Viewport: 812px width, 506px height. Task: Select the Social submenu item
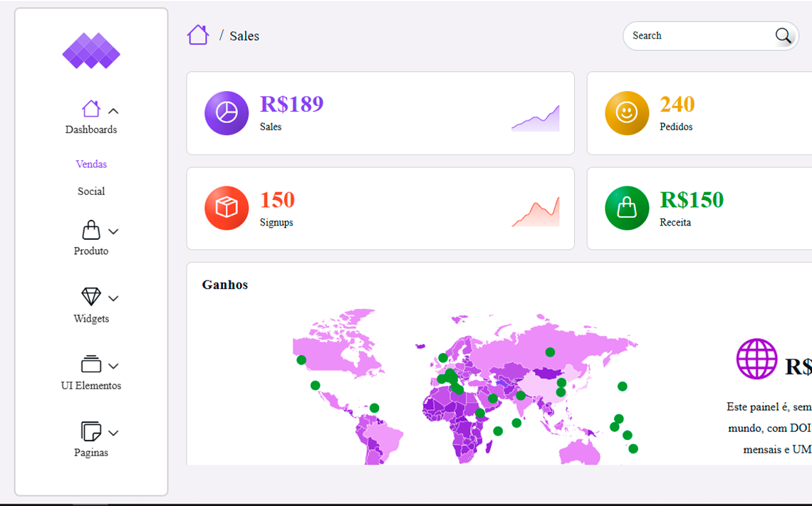91,191
